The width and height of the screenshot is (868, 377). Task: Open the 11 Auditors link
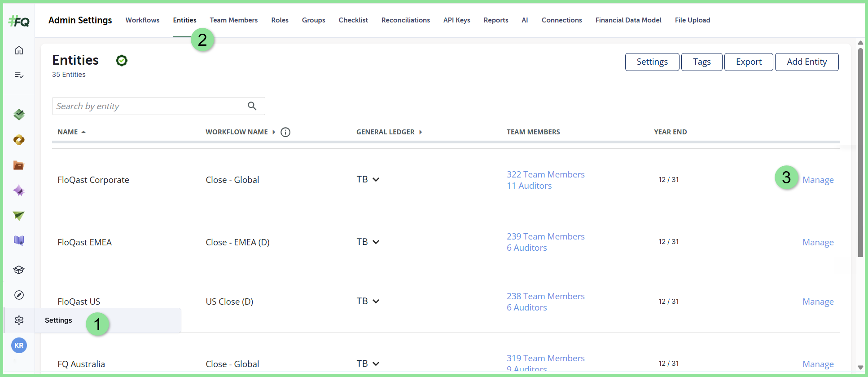pyautogui.click(x=529, y=186)
